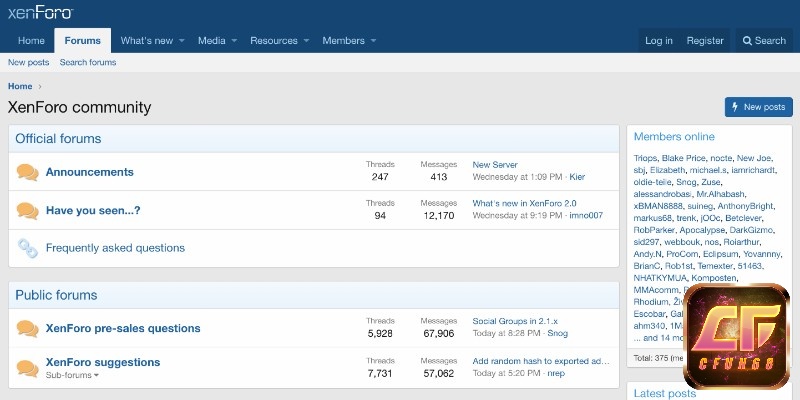Click online member NHATKYMUA
The image size is (800, 400).
[x=660, y=278]
